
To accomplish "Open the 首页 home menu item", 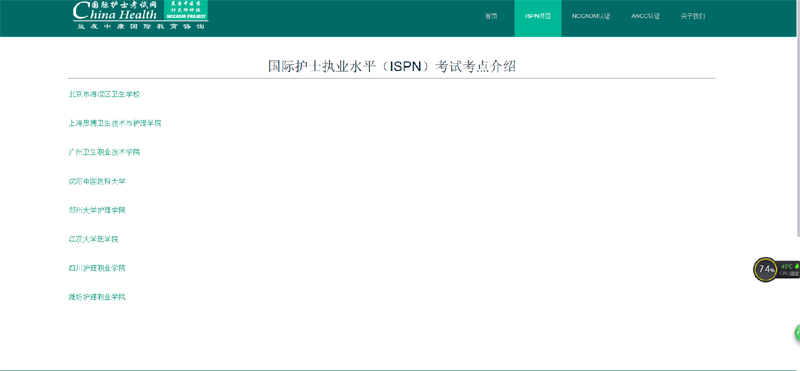I will [x=491, y=16].
